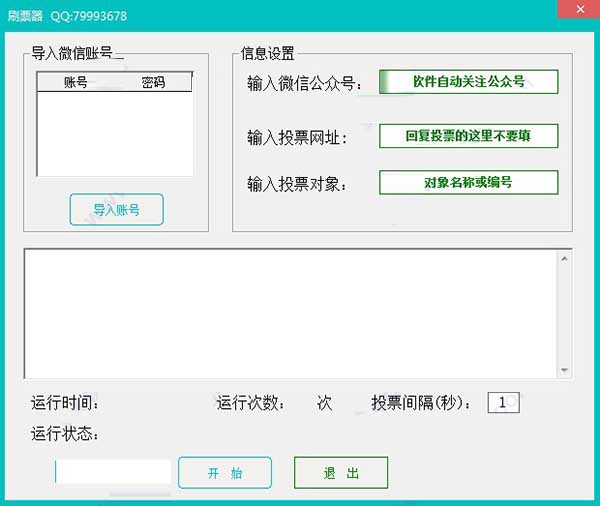The width and height of the screenshot is (600, 506).
Task: Exit the program via 退出 button
Action: 341,473
